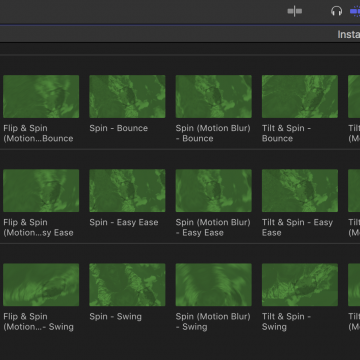Click the 'Spin - Bounce' name label
This screenshot has width=360, height=360.
click(119, 128)
